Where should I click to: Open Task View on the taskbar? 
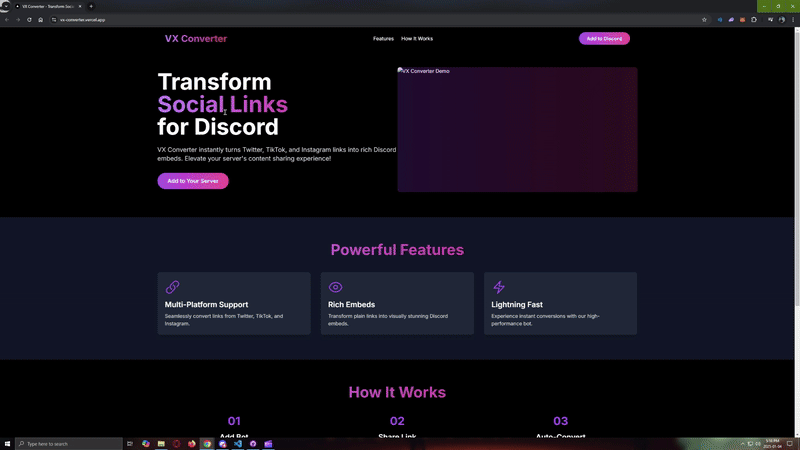click(x=130, y=444)
